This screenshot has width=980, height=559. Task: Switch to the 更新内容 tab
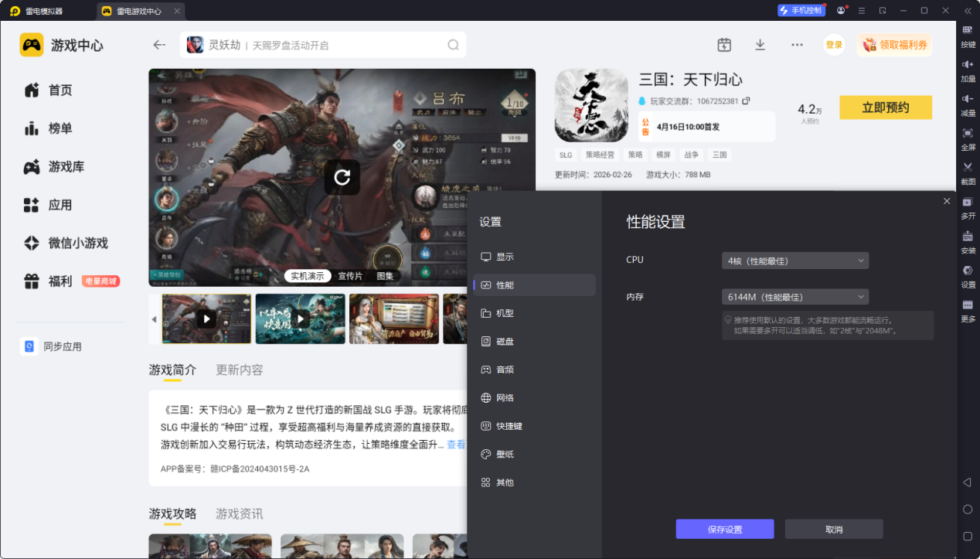point(240,370)
